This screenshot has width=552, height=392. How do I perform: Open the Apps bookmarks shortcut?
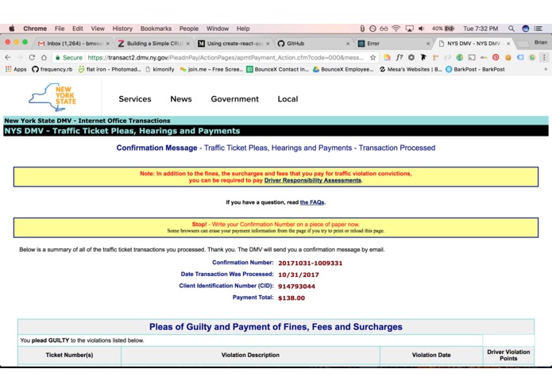pos(16,69)
